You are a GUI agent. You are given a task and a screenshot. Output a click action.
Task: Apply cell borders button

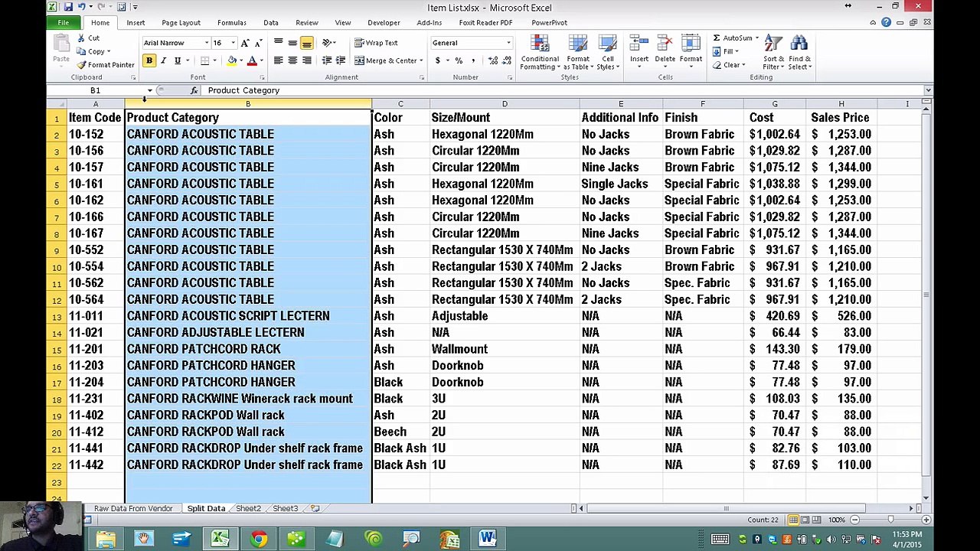point(204,60)
